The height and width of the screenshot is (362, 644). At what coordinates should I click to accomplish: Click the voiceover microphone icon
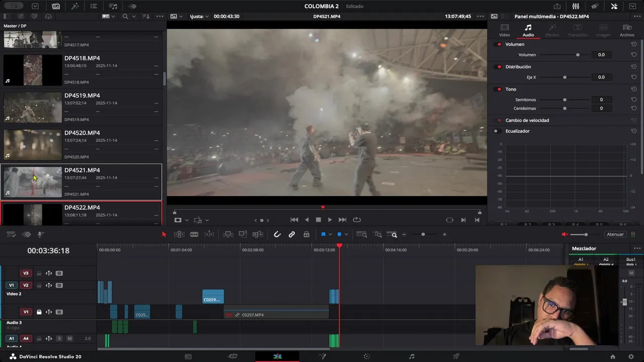(x=41, y=234)
